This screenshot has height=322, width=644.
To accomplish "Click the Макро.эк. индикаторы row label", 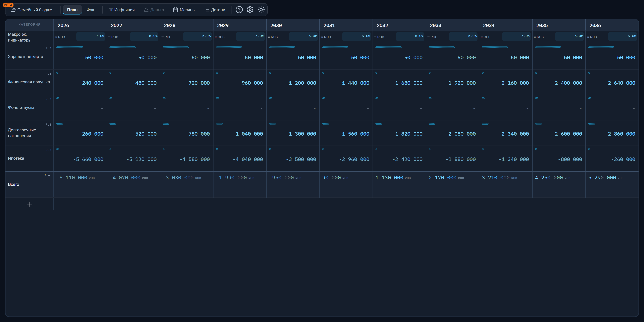I will pyautogui.click(x=19, y=37).
